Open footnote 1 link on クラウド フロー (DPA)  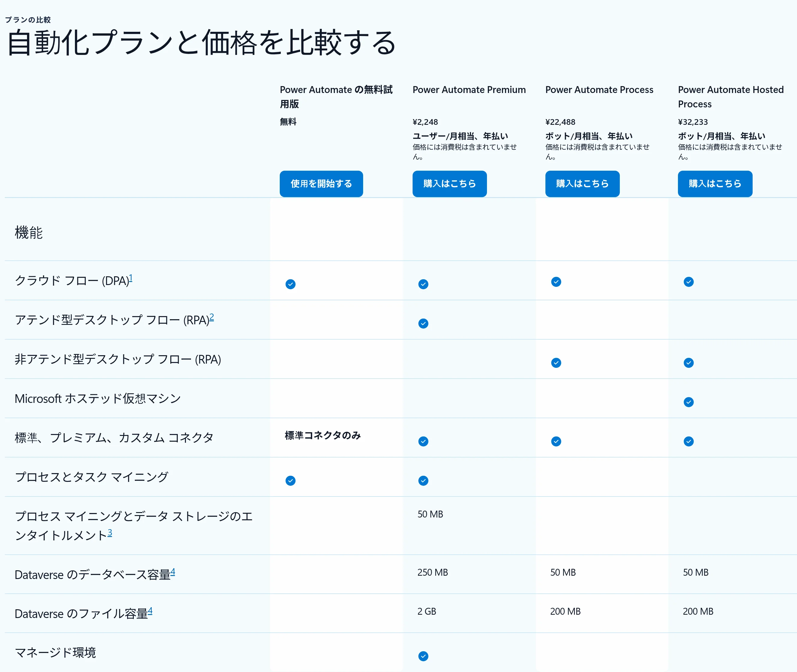(131, 278)
